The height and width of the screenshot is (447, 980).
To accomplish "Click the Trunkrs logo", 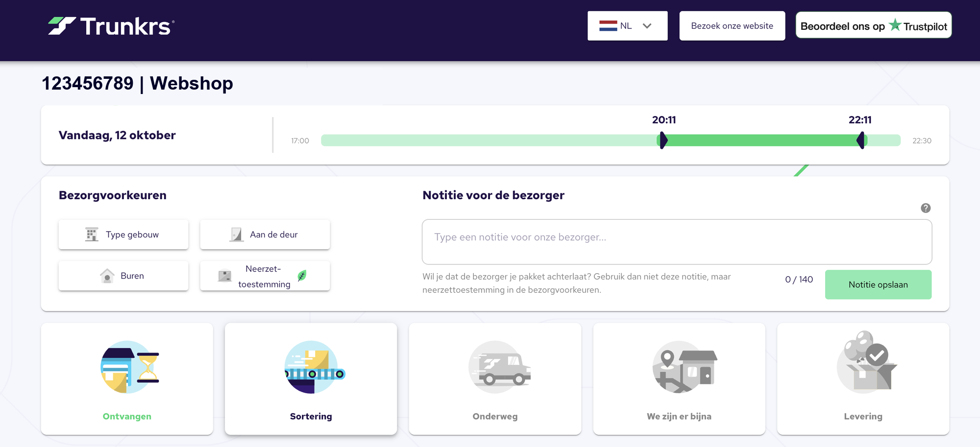I will click(111, 26).
